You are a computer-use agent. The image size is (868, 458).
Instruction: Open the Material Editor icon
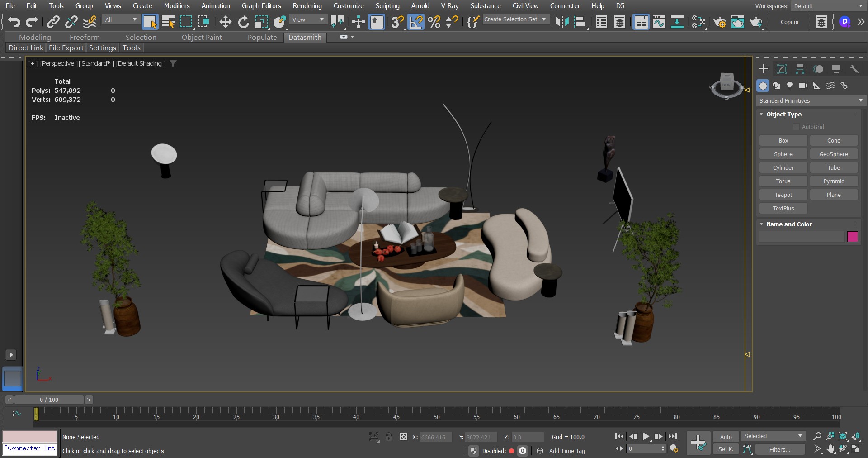click(698, 22)
